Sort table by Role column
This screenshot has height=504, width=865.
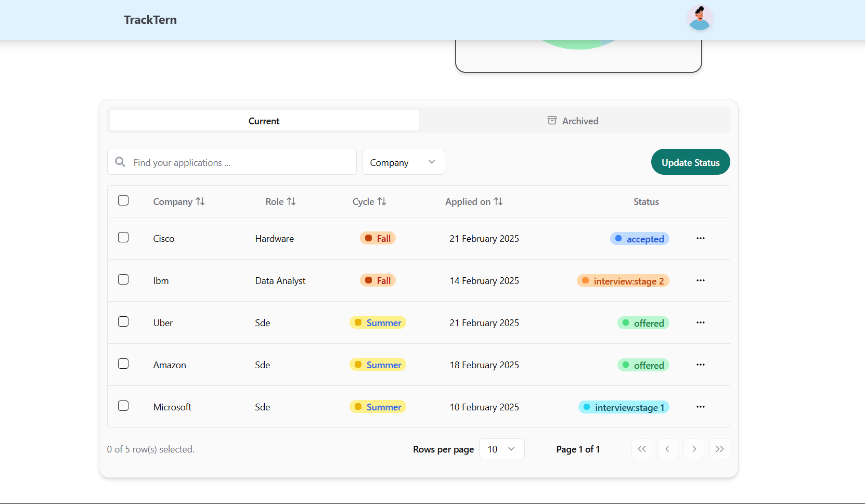tap(280, 201)
